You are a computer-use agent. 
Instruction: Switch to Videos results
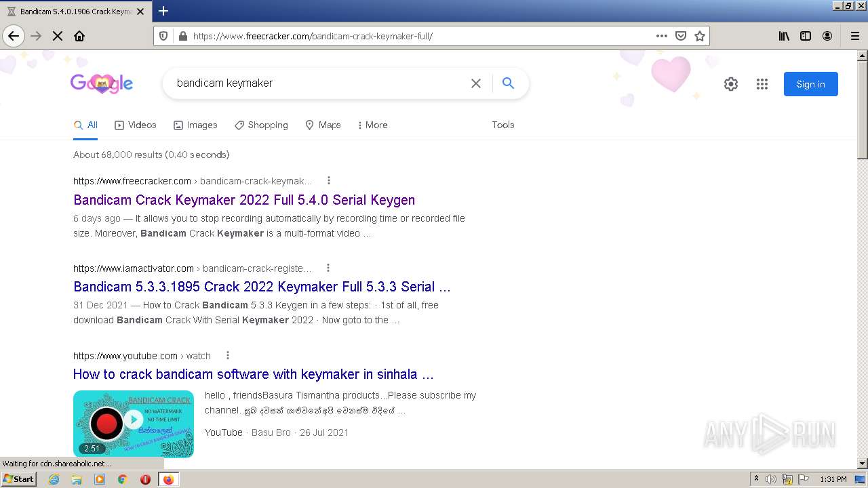pyautogui.click(x=136, y=125)
